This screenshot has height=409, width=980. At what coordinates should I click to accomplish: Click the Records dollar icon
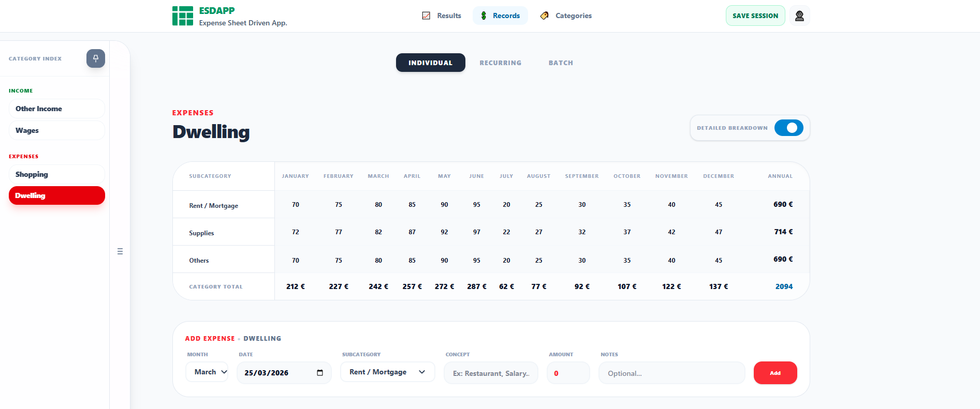coord(484,16)
